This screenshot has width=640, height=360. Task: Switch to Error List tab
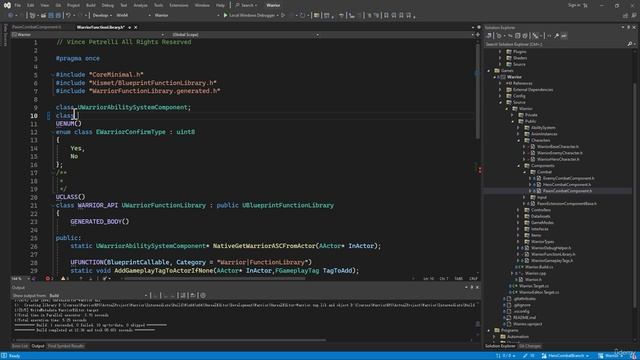(x=20, y=346)
